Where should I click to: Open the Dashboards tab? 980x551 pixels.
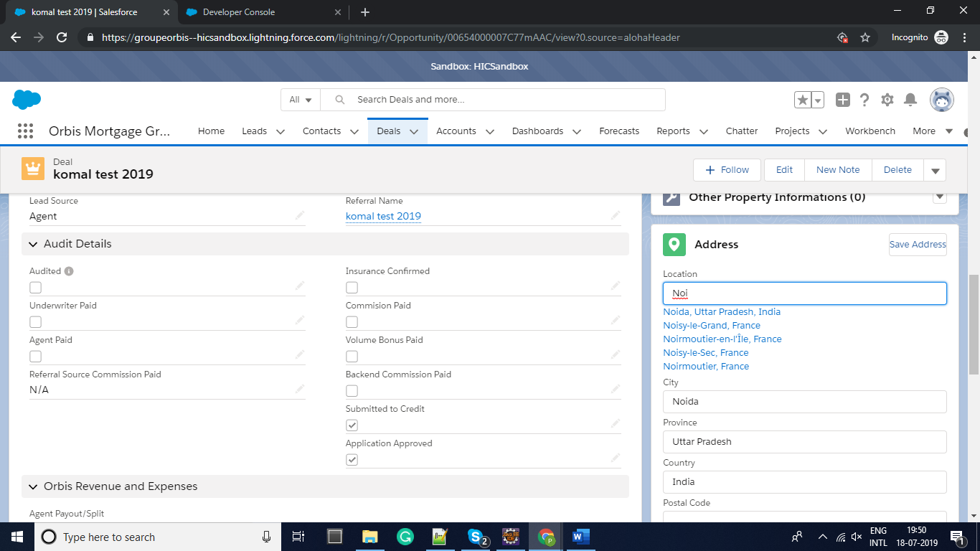pyautogui.click(x=537, y=131)
